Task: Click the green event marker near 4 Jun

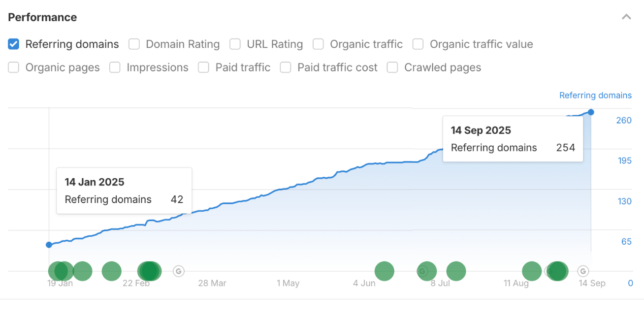Action: [385, 271]
